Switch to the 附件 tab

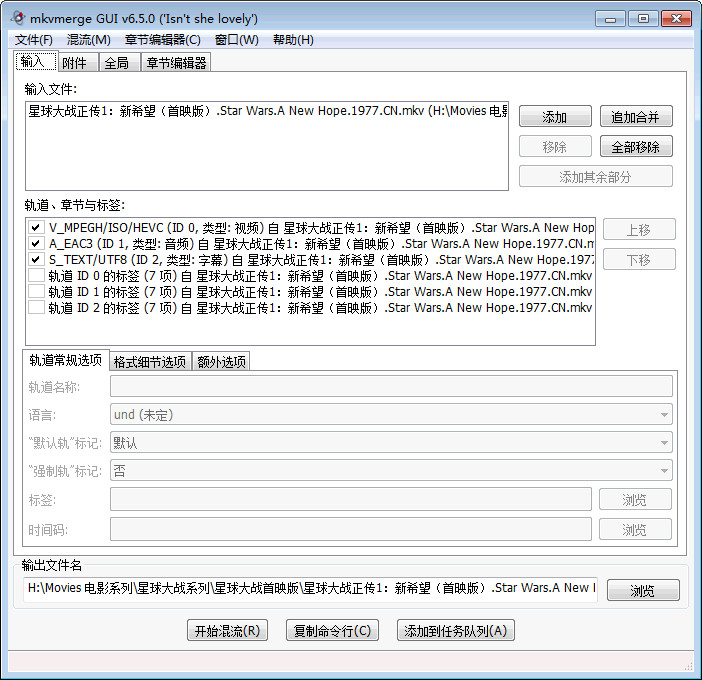coord(75,63)
